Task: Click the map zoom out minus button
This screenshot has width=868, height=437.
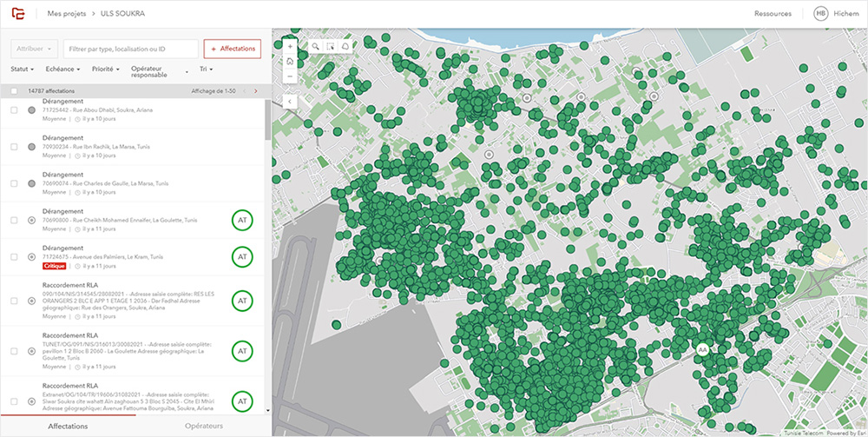Action: point(289,76)
